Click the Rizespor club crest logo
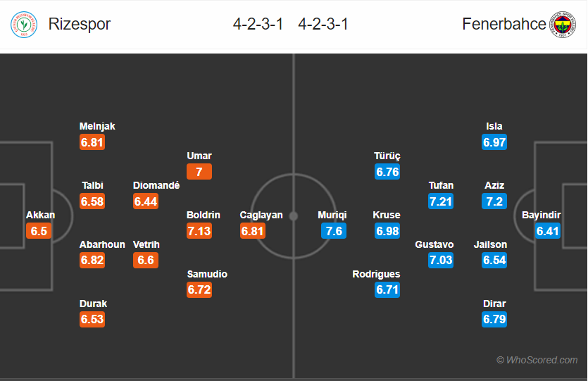The height and width of the screenshot is (381, 588). (x=24, y=25)
